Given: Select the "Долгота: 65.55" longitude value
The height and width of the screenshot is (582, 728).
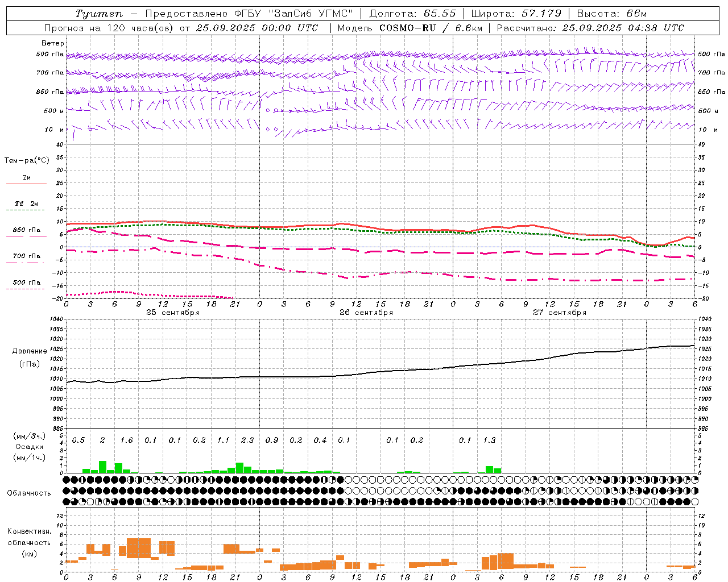Looking at the screenshot, I should [412, 14].
